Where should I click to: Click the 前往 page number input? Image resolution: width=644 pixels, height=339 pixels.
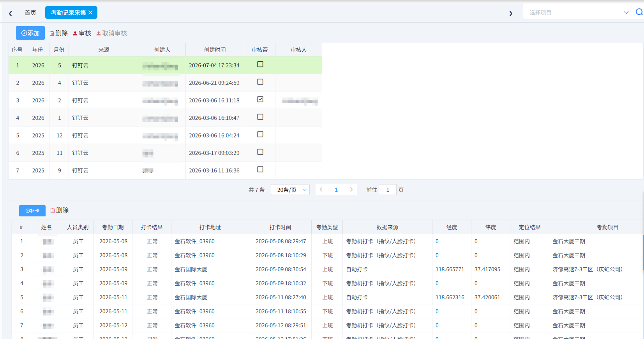tap(388, 190)
